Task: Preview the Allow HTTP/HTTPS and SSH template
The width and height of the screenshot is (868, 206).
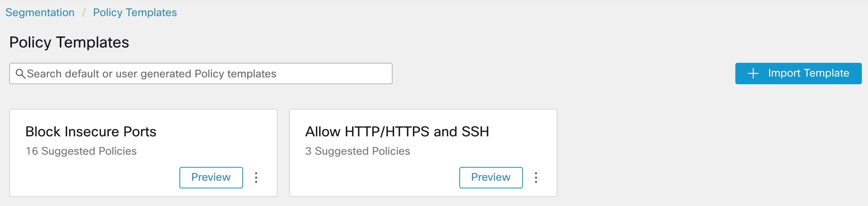Action: click(x=491, y=177)
